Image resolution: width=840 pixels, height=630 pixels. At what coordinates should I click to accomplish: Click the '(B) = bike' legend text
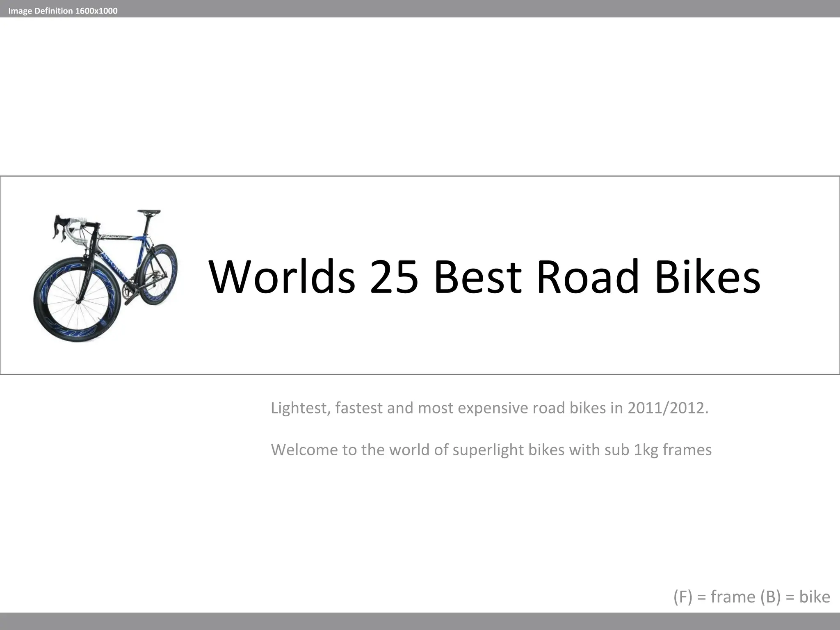click(x=795, y=597)
